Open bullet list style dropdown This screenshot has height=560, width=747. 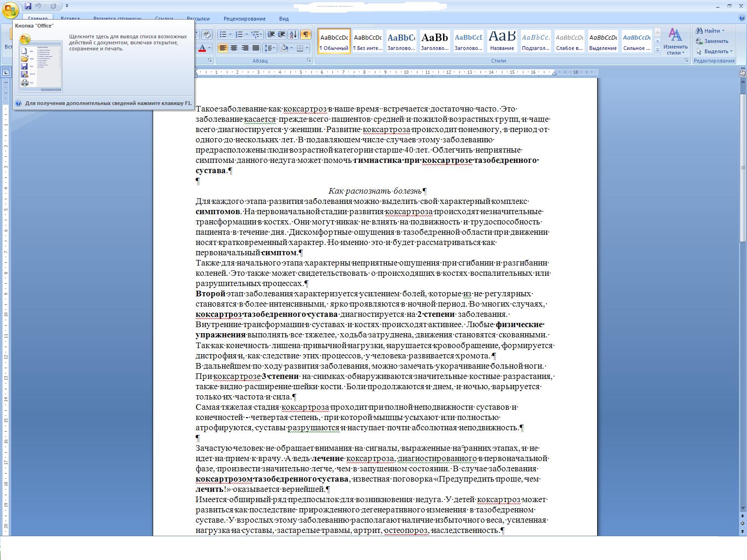point(230,34)
